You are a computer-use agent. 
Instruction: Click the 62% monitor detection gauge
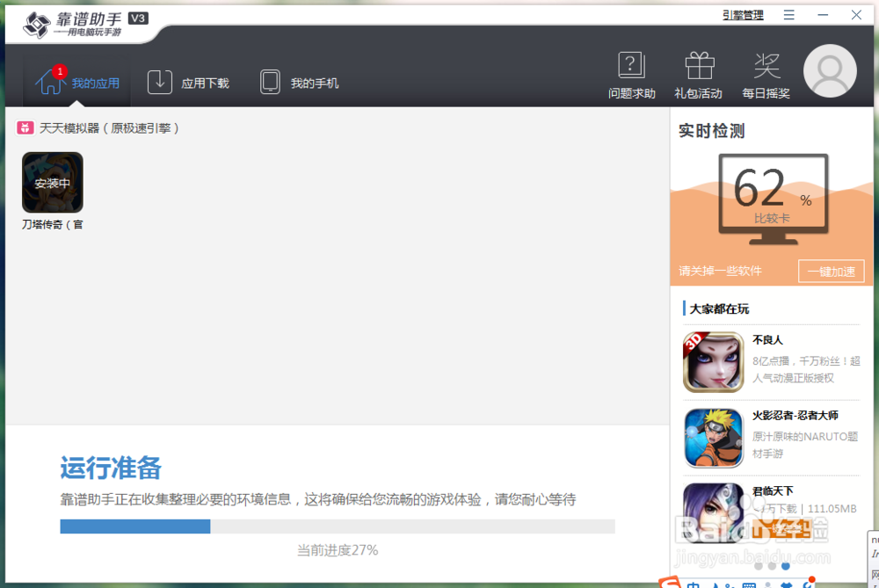[773, 199]
